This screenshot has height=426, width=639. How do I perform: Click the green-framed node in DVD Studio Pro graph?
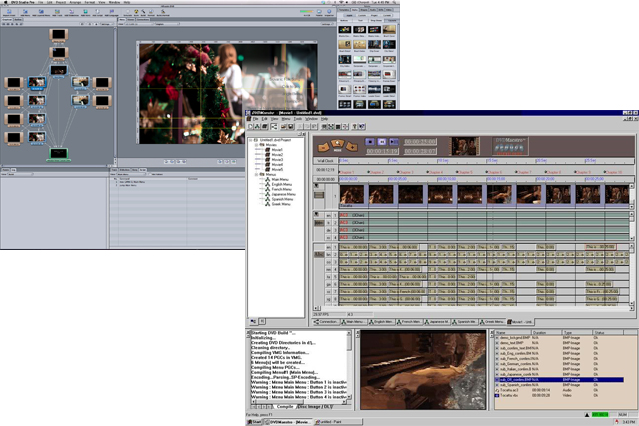tap(59, 153)
